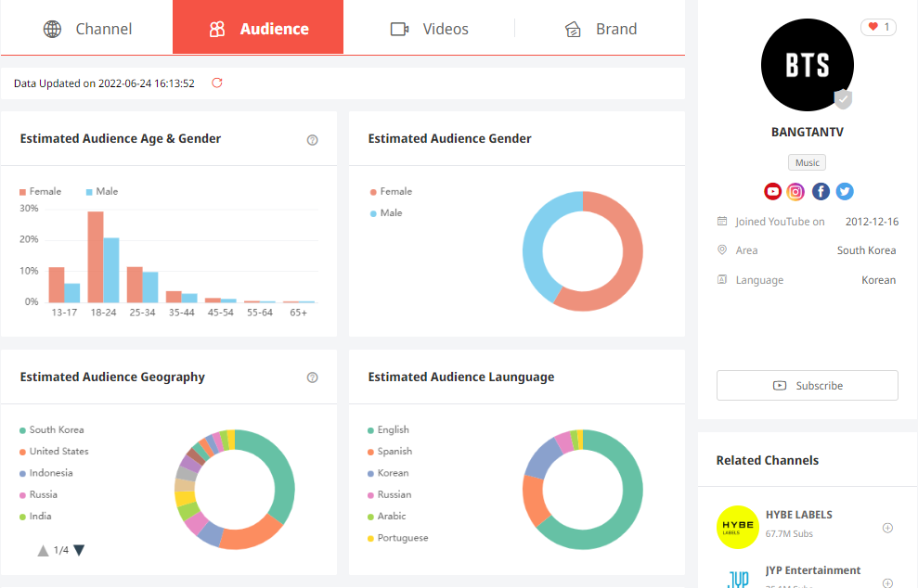Switch to the Videos tab

(429, 29)
